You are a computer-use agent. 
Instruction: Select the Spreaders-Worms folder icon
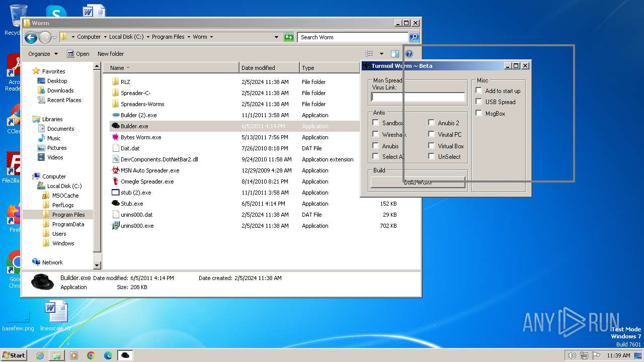point(115,104)
